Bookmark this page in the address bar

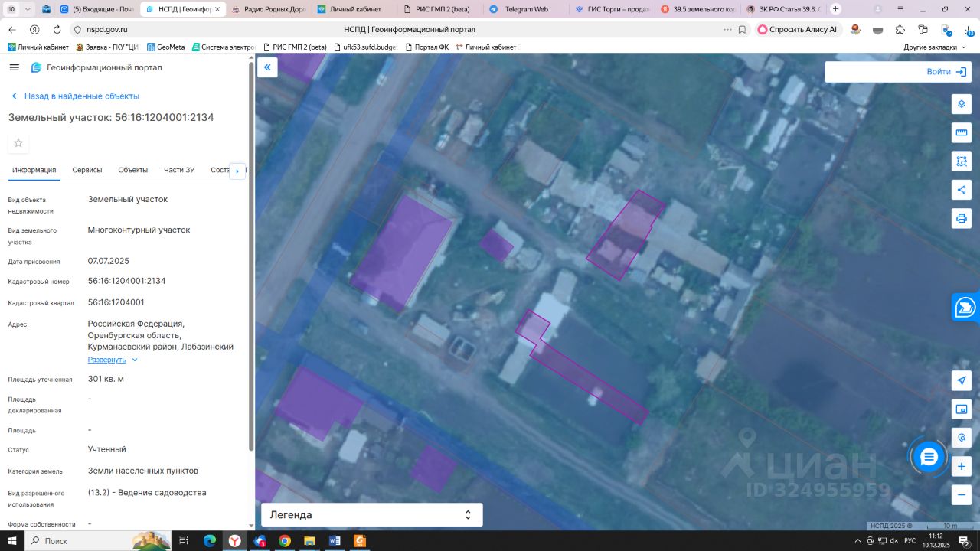coord(742,29)
